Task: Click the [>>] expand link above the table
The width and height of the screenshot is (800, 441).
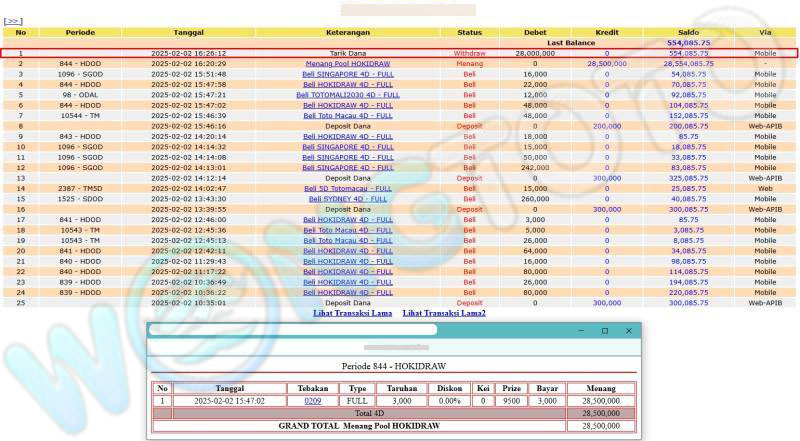Action: tap(12, 21)
